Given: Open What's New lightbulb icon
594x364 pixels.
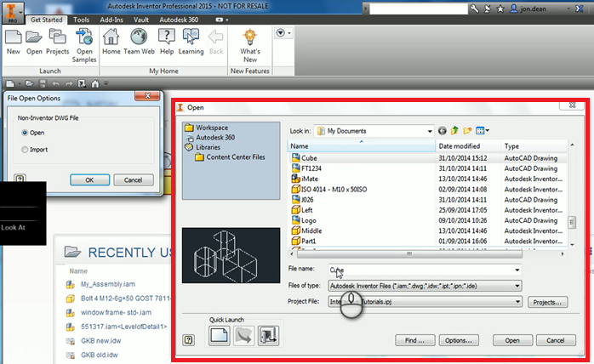Looking at the screenshot, I should [250, 45].
